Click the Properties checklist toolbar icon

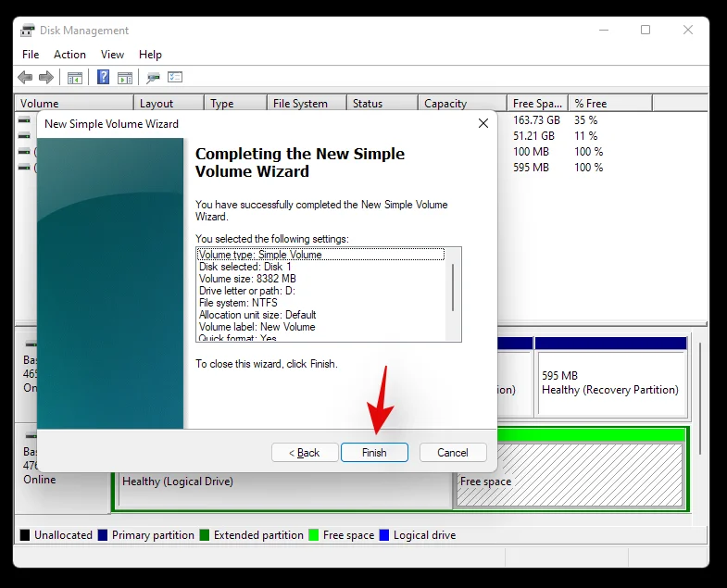pyautogui.click(x=175, y=77)
